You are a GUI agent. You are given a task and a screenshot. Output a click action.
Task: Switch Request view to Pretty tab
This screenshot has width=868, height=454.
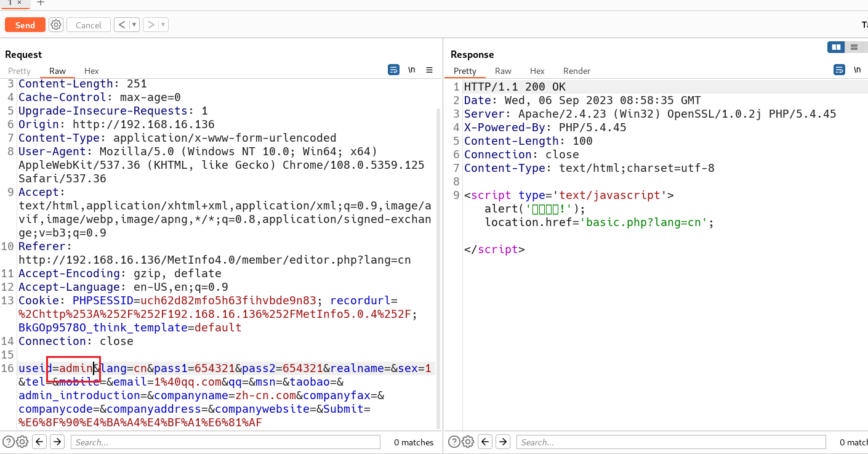coord(19,71)
